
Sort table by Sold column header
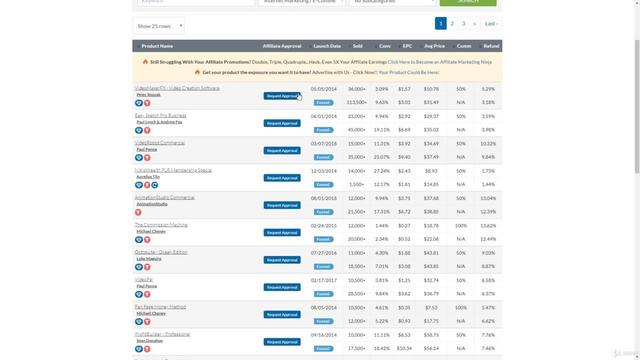(358, 46)
